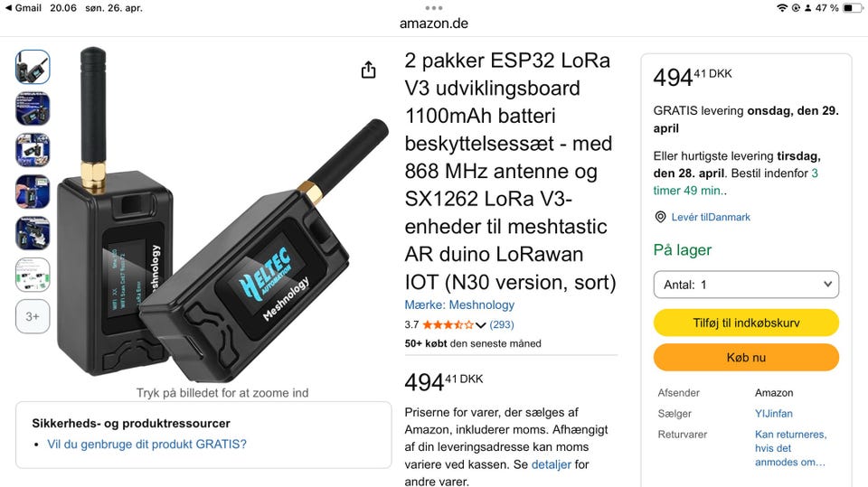
Task: Open the recycle product GRATIS link
Action: pos(146,444)
